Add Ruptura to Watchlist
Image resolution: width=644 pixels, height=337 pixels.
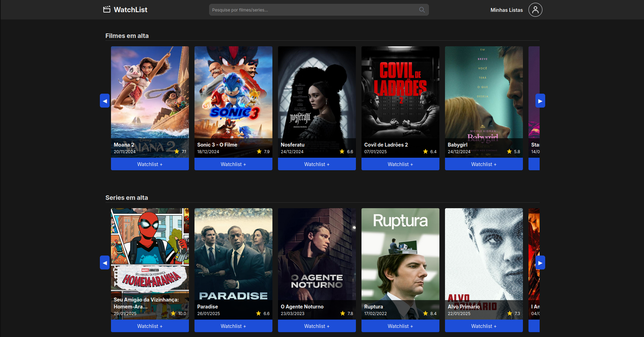coord(400,326)
